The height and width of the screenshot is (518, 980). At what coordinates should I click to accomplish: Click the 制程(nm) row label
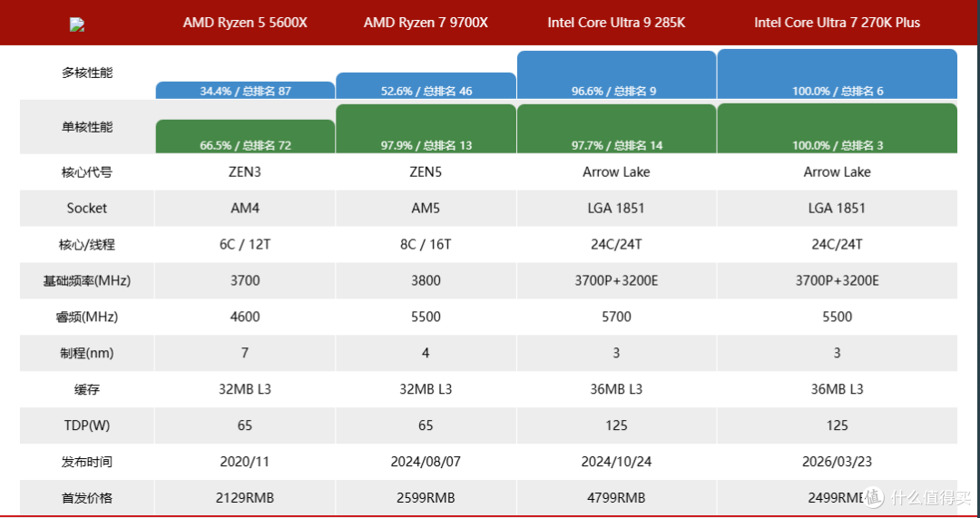[x=87, y=353]
